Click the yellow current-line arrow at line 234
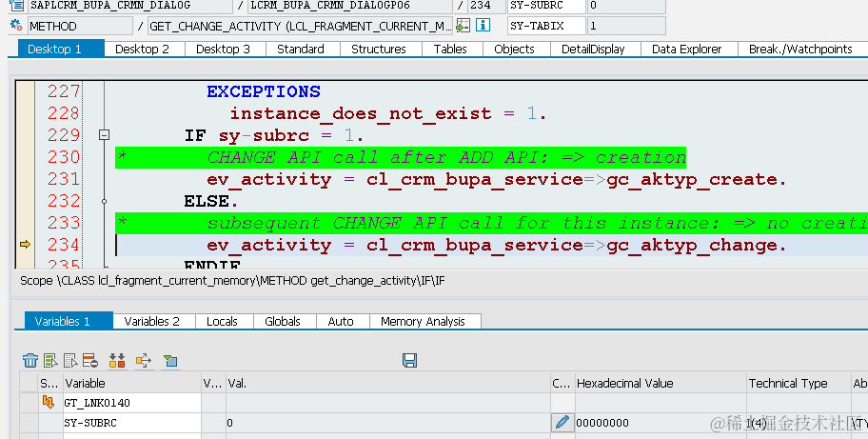The image size is (868, 439). click(25, 244)
